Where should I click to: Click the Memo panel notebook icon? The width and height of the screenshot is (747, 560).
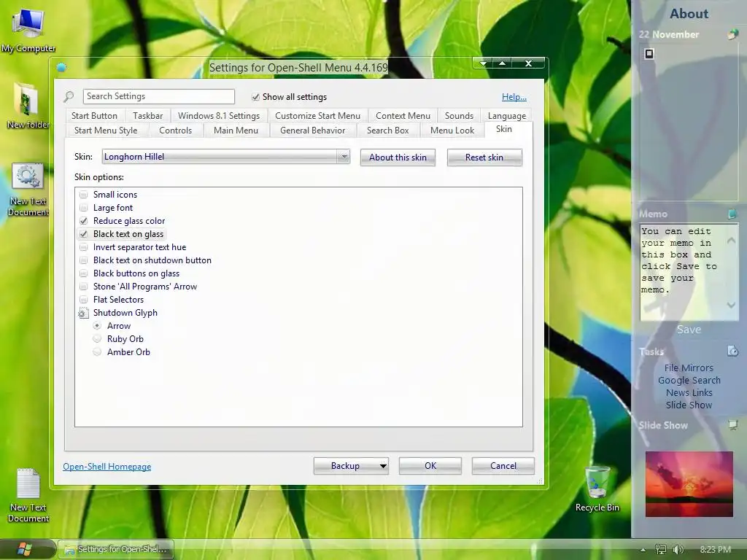click(x=732, y=214)
